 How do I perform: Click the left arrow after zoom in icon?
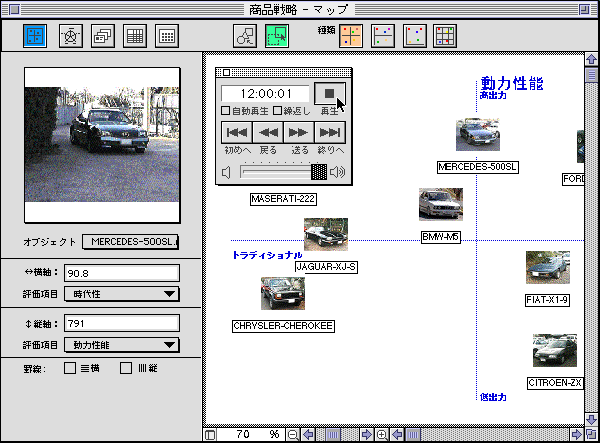tap(398, 435)
